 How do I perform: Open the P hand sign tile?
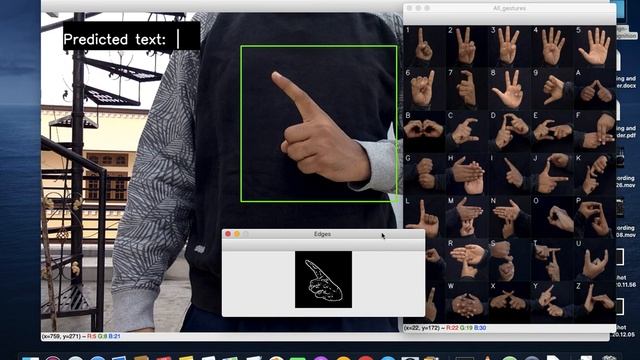pos(594,217)
